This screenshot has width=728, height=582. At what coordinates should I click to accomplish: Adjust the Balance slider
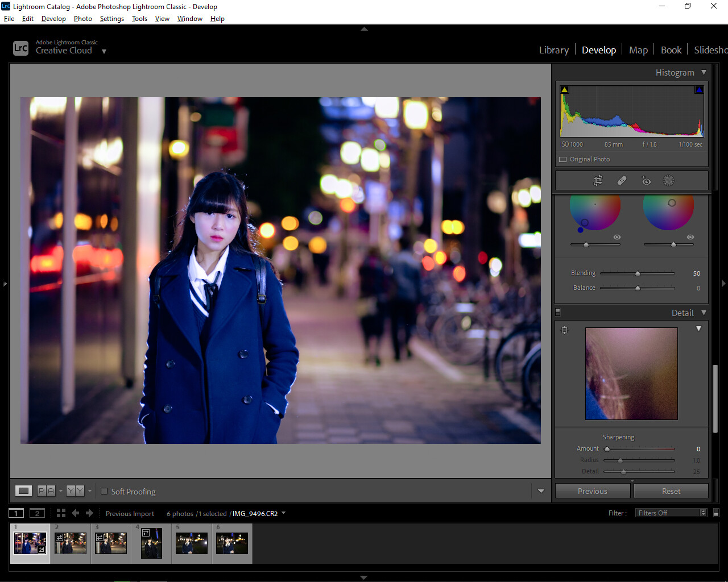point(638,288)
